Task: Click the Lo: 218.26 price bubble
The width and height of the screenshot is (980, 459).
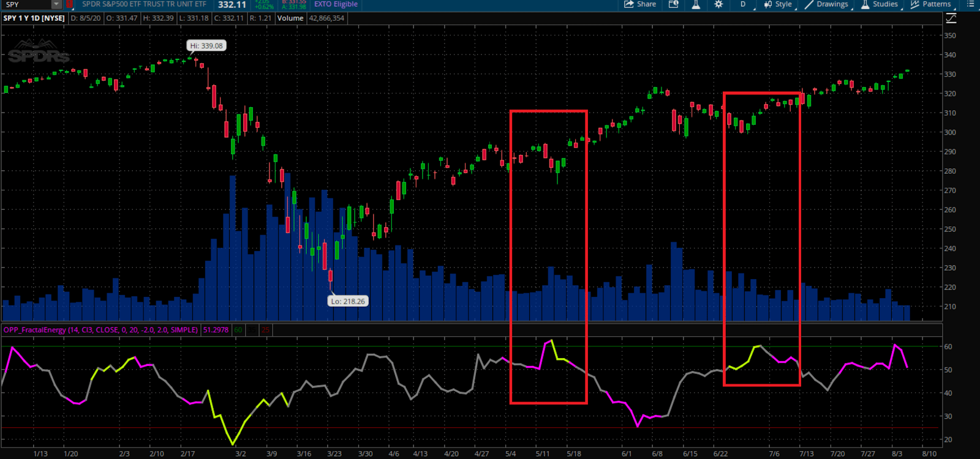Action: pos(348,301)
